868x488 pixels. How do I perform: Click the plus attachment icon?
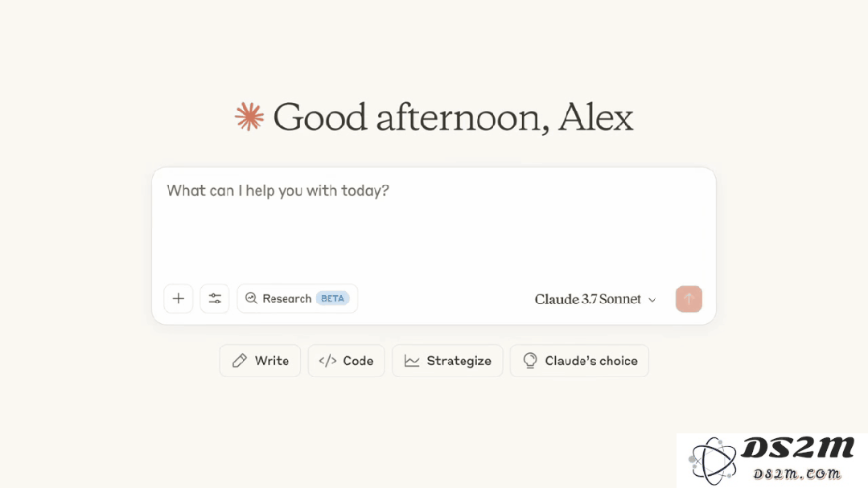tap(179, 299)
